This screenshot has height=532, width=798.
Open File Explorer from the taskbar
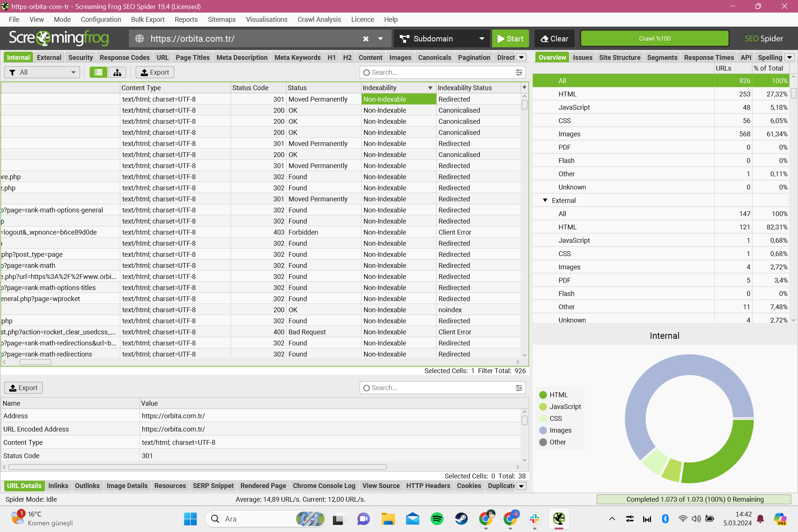click(388, 519)
